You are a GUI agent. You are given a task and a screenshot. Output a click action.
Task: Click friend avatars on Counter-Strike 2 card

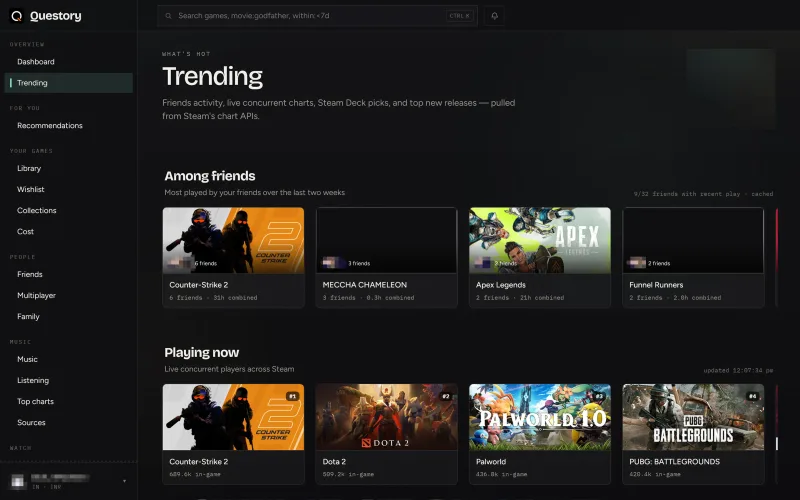click(181, 263)
